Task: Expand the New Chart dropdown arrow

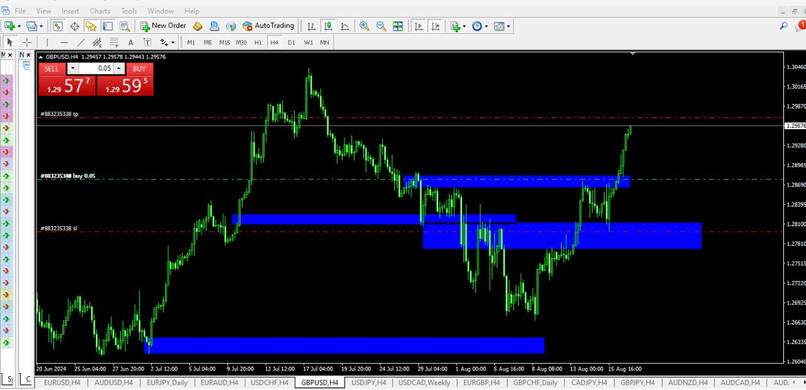Action: coord(19,26)
